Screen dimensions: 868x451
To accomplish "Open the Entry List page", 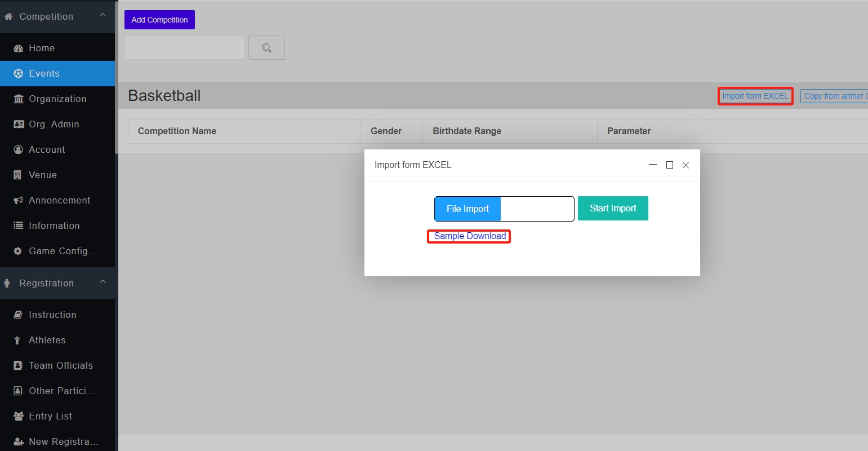I will (50, 417).
